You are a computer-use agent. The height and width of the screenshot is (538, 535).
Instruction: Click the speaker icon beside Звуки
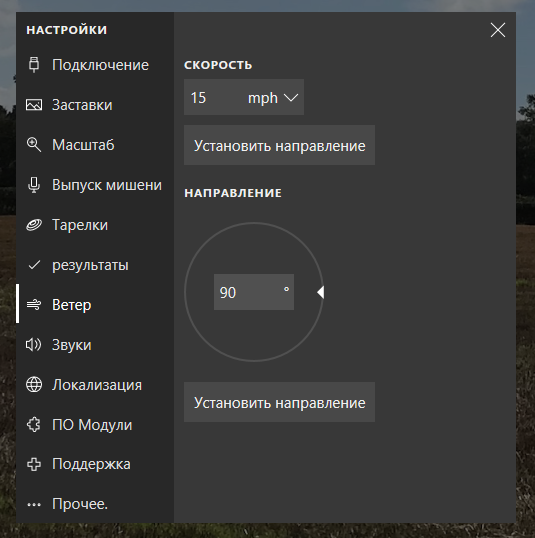(x=34, y=344)
